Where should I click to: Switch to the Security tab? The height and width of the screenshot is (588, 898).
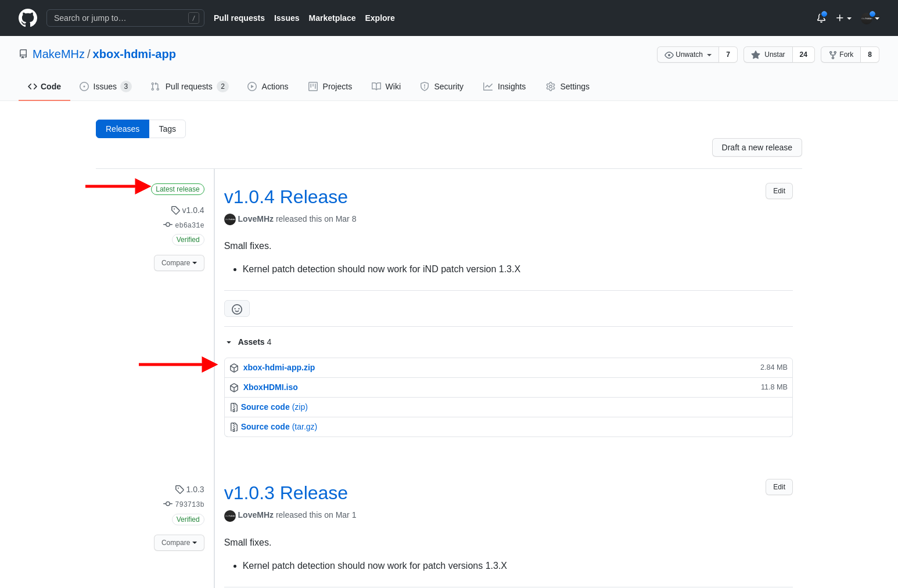441,86
